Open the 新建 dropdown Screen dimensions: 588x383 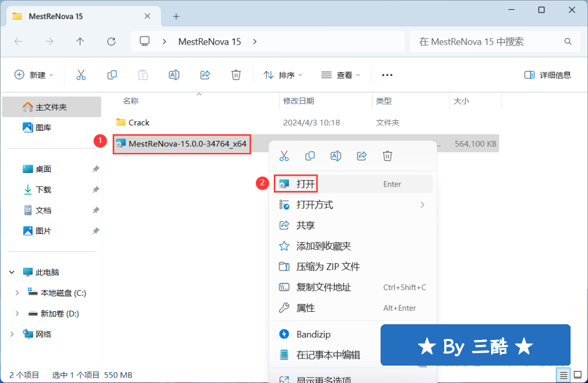(34, 75)
